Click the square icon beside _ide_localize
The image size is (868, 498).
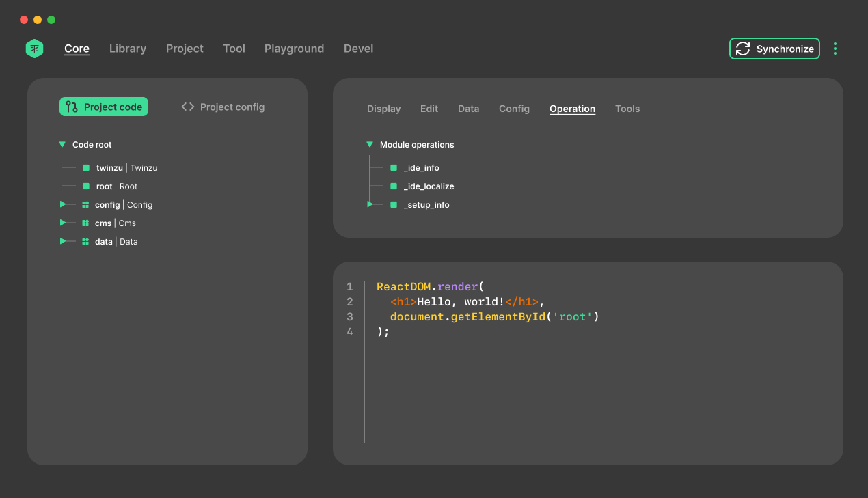pyautogui.click(x=394, y=186)
